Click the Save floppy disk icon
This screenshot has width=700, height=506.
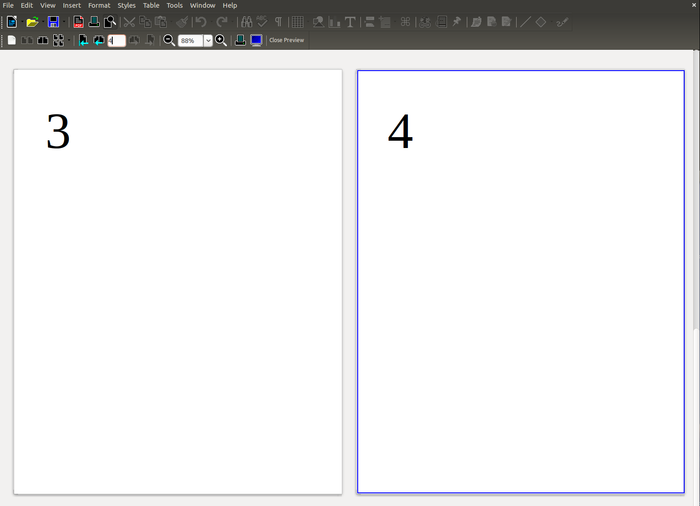pyautogui.click(x=53, y=22)
